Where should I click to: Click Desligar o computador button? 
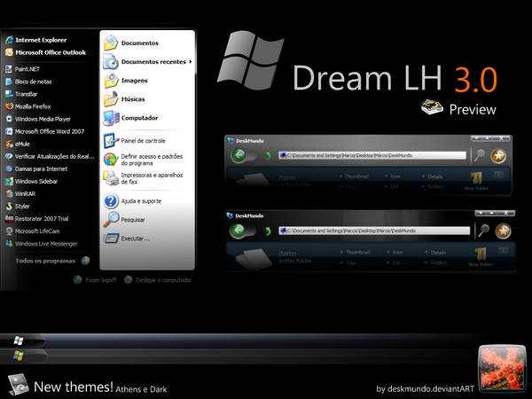click(158, 280)
